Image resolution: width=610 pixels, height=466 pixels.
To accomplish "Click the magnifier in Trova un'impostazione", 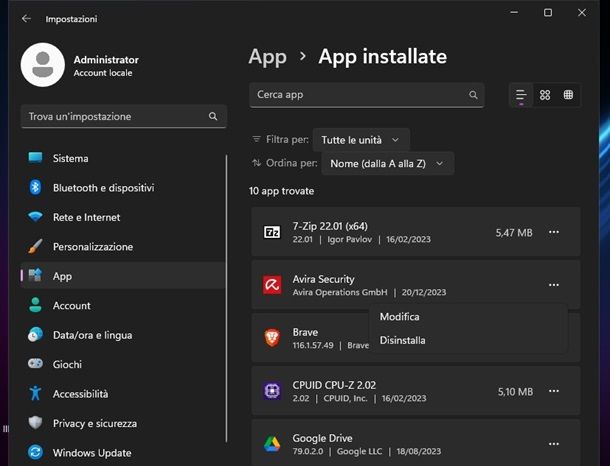I will tap(213, 116).
